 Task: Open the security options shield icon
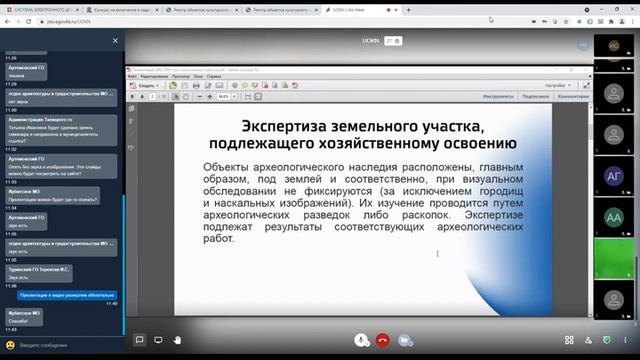tap(607, 340)
